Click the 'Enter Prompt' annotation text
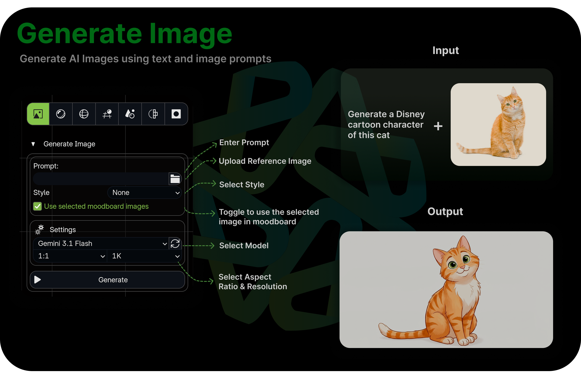 244,142
